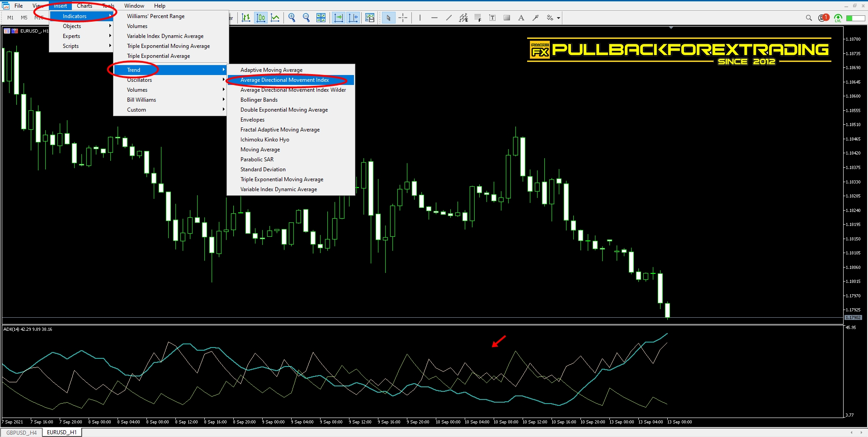Switch to the GBPUSD_H4 chart tab
868x437 pixels.
(21, 432)
